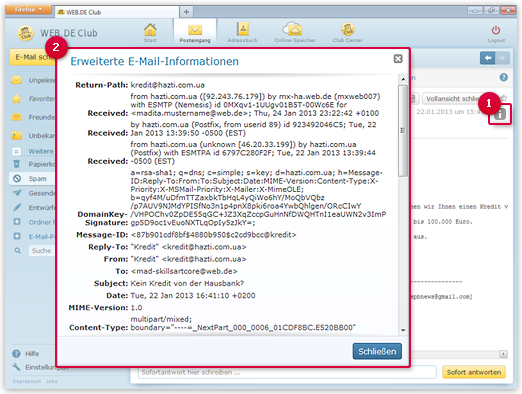Expand the Weitere folders icon
This screenshot has height=394, width=522.
[16, 151]
